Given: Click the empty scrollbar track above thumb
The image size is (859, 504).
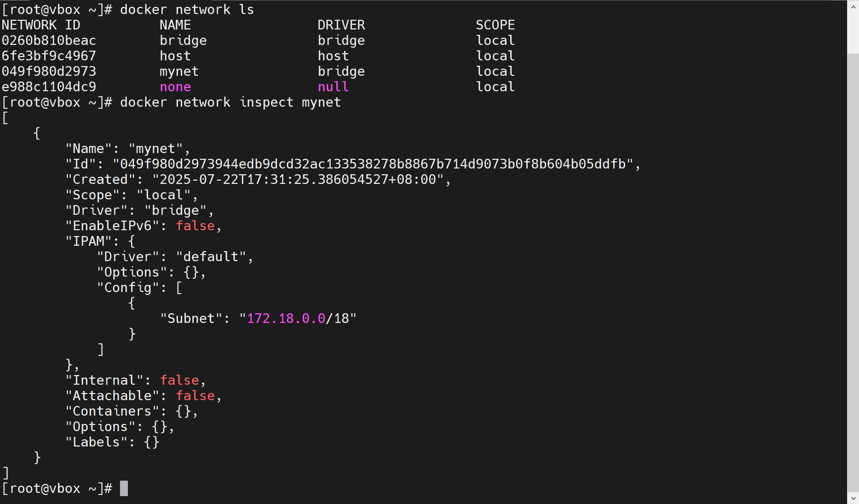Looking at the screenshot, I should 853,32.
